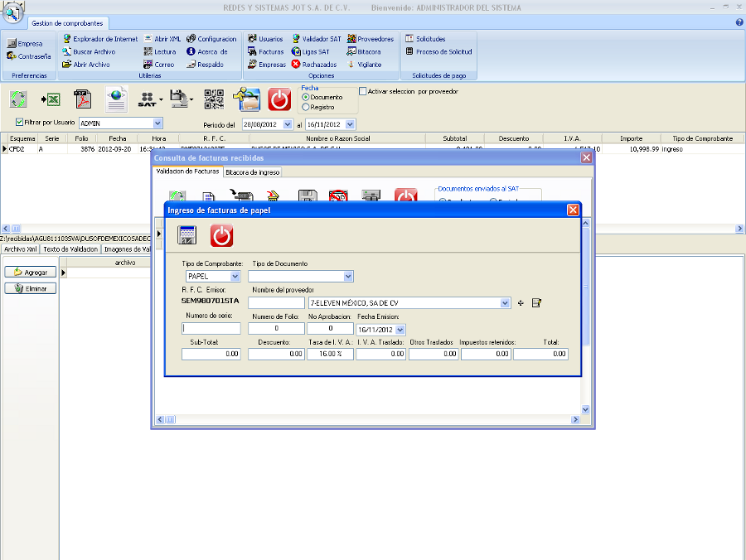746x560 pixels.
Task: Click the green refresh icon in main toolbar
Action: [18, 99]
